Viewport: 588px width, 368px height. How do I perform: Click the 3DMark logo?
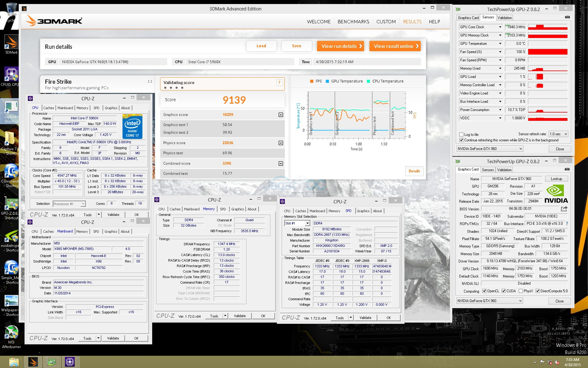[54, 21]
